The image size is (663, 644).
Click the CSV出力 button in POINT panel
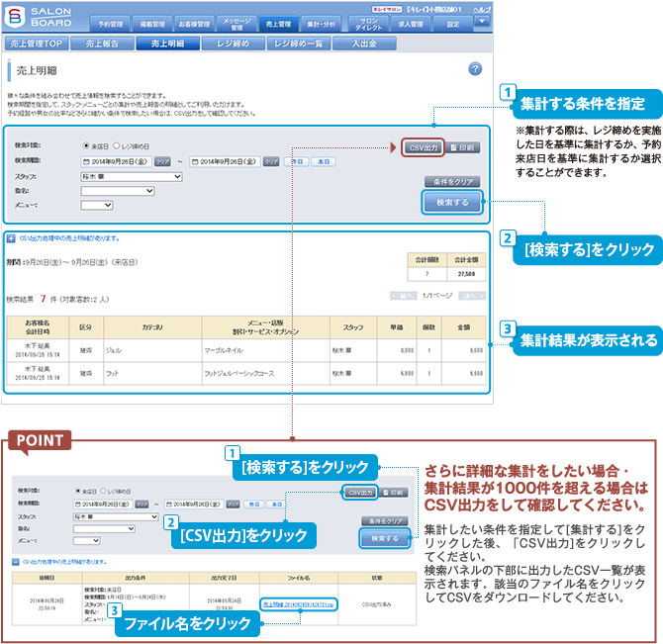(x=360, y=493)
